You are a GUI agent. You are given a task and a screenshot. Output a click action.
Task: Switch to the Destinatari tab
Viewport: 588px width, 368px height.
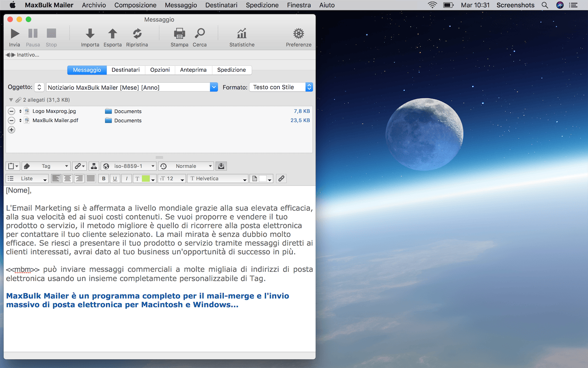125,70
